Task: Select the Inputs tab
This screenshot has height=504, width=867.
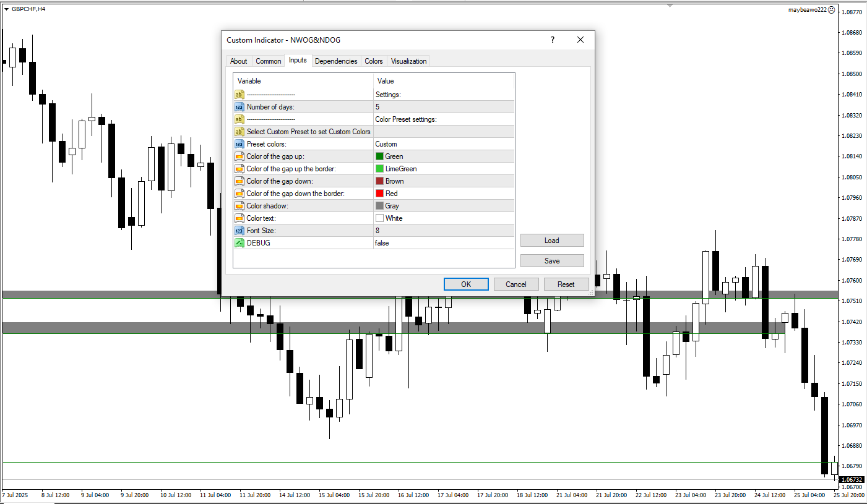Action: point(298,60)
